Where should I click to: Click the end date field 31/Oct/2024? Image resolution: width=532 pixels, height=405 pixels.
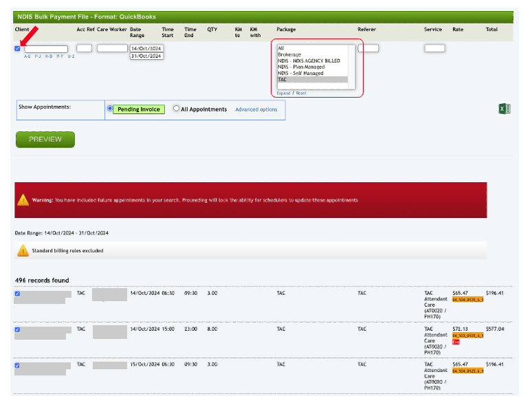click(x=146, y=56)
